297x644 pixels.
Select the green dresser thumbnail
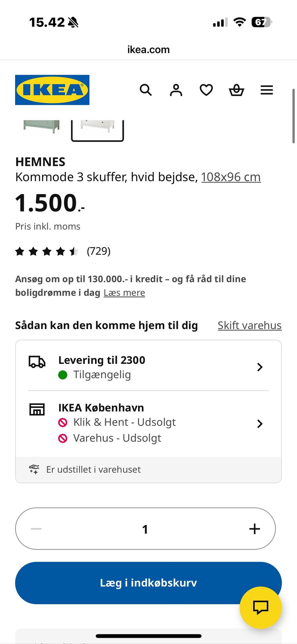click(x=41, y=127)
